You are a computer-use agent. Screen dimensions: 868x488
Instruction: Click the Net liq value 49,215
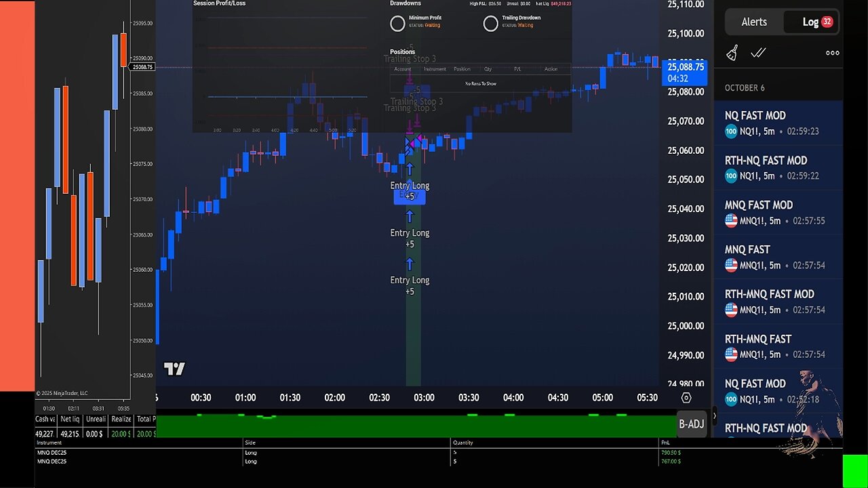click(69, 434)
